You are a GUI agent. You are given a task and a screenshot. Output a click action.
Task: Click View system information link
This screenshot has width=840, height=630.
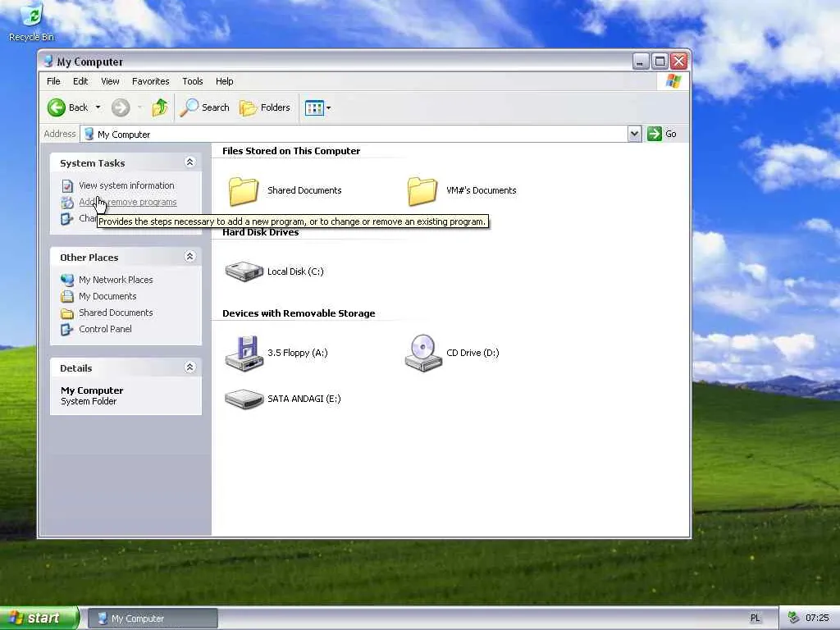pyautogui.click(x=126, y=185)
